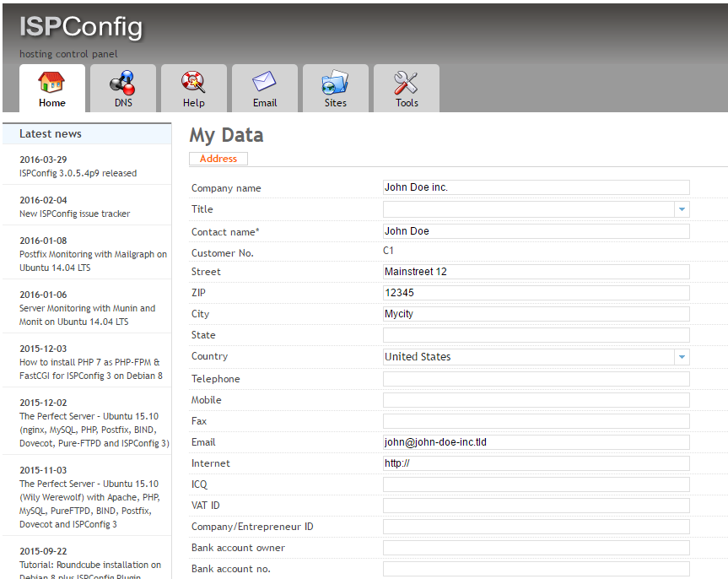
Task: Click the Email address input field
Action: point(537,442)
